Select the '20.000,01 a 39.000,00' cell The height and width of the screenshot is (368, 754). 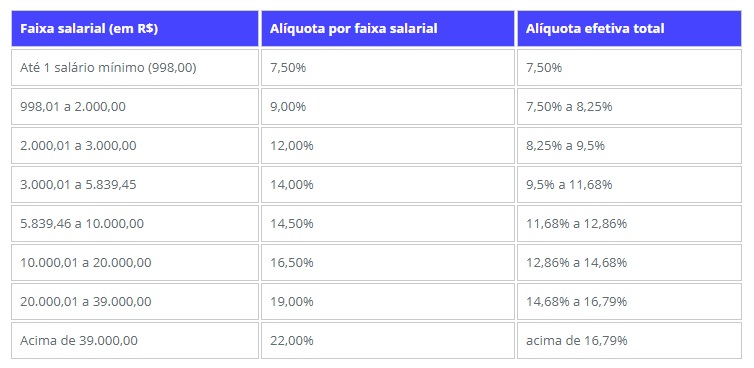point(135,302)
